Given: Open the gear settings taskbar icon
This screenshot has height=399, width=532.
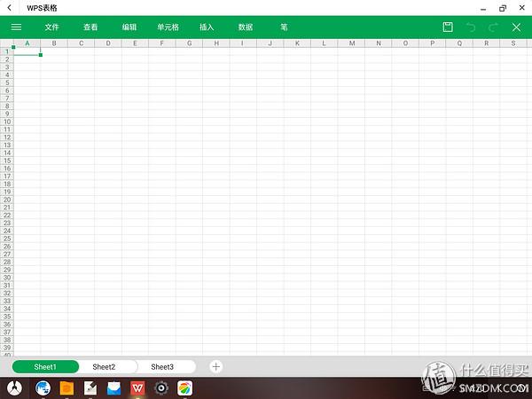Looking at the screenshot, I should point(161,388).
